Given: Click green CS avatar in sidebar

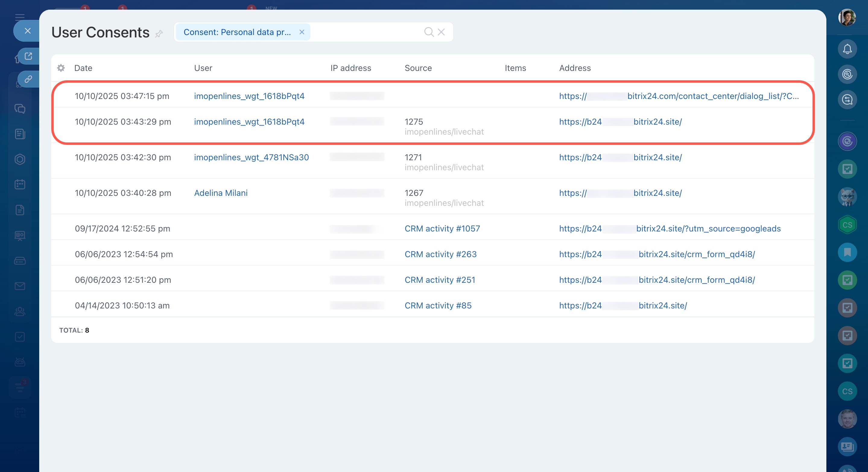Looking at the screenshot, I should (x=847, y=225).
